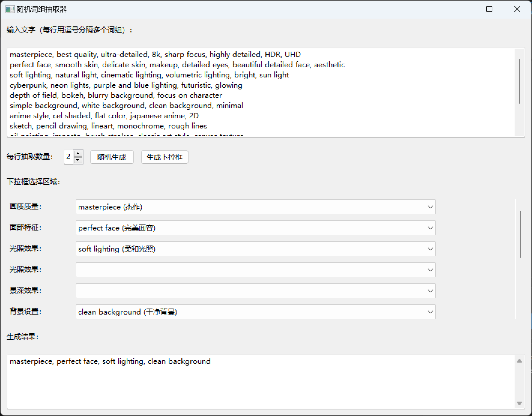Click inside the 生成结果 output text box
Viewport: 532px width, 416px height.
pos(261,381)
